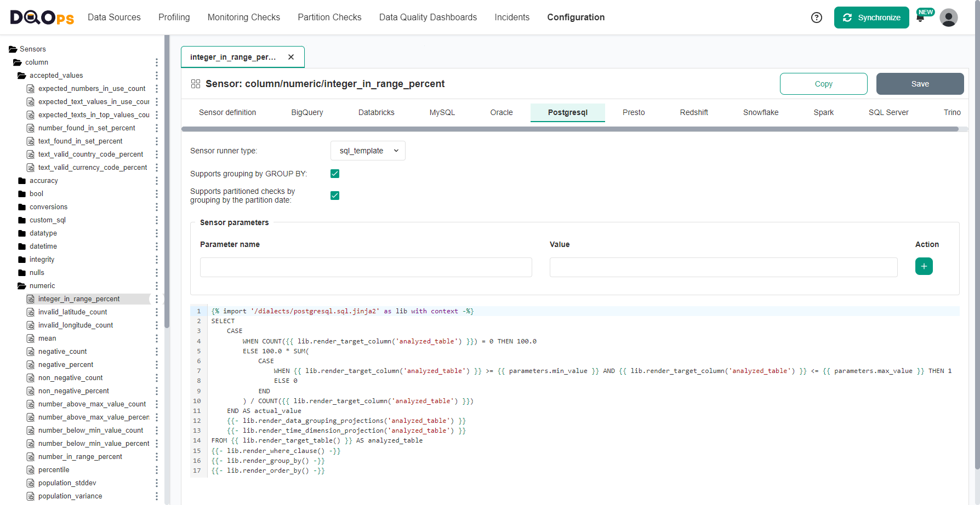This screenshot has height=505, width=980.
Task: Click the sensor grid icon beside title
Action: [196, 84]
